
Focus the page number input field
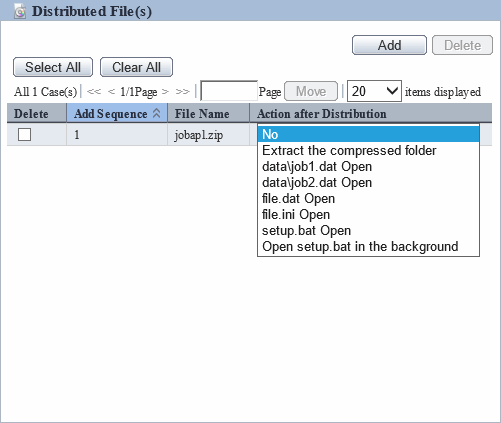[229, 91]
